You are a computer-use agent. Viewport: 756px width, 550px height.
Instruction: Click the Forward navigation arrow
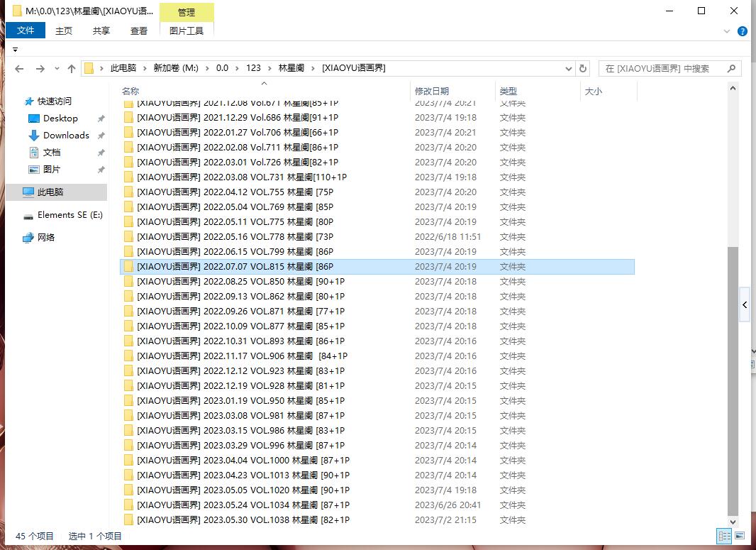click(40, 69)
